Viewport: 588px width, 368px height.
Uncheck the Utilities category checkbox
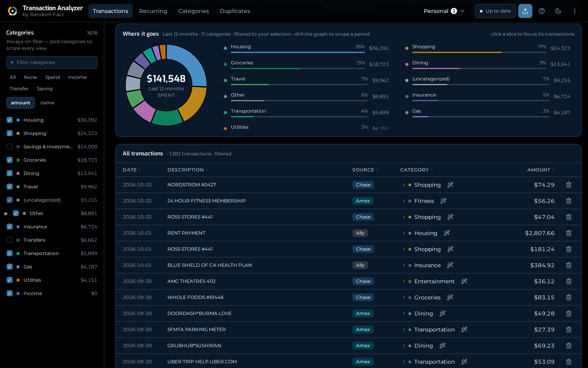(9, 280)
